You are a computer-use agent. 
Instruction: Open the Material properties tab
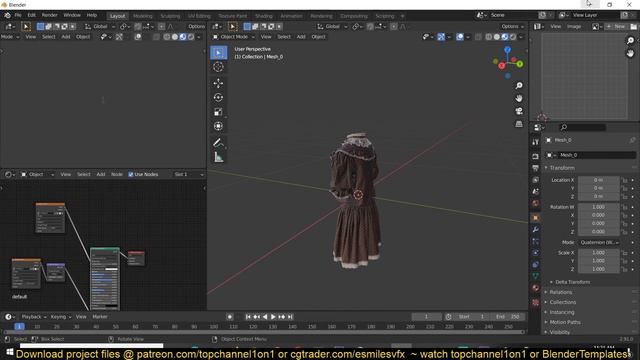click(536, 288)
